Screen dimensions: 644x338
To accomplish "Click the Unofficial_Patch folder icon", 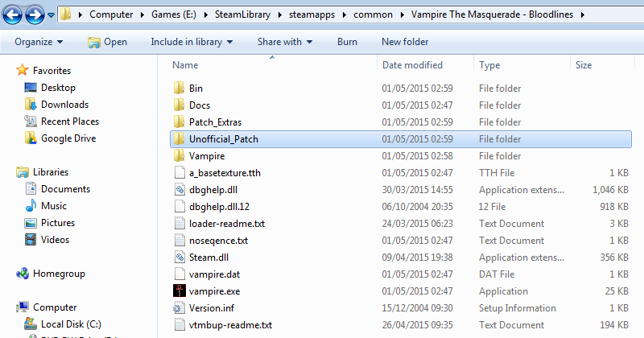I will pos(179,138).
